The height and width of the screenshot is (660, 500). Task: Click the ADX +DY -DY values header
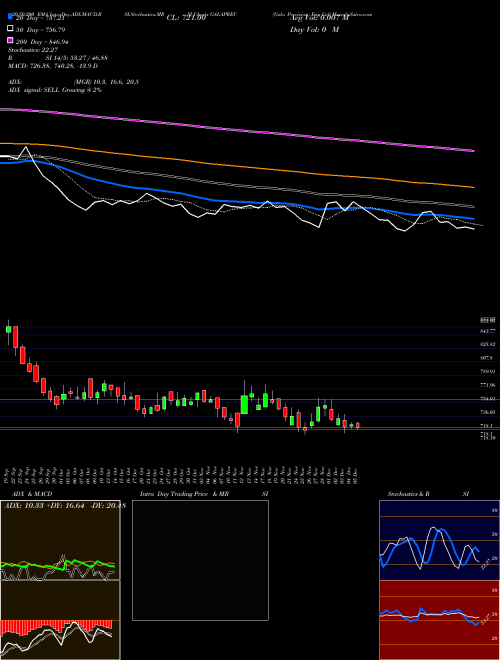pyautogui.click(x=64, y=505)
